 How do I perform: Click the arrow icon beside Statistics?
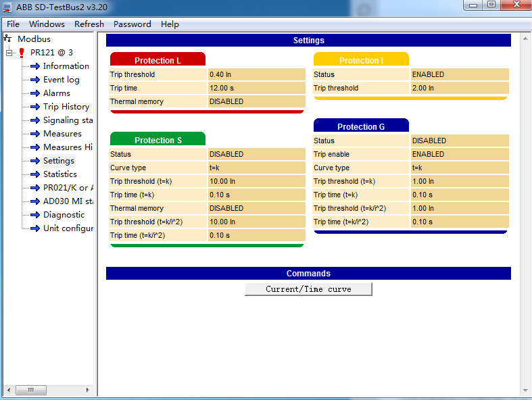[x=35, y=174]
